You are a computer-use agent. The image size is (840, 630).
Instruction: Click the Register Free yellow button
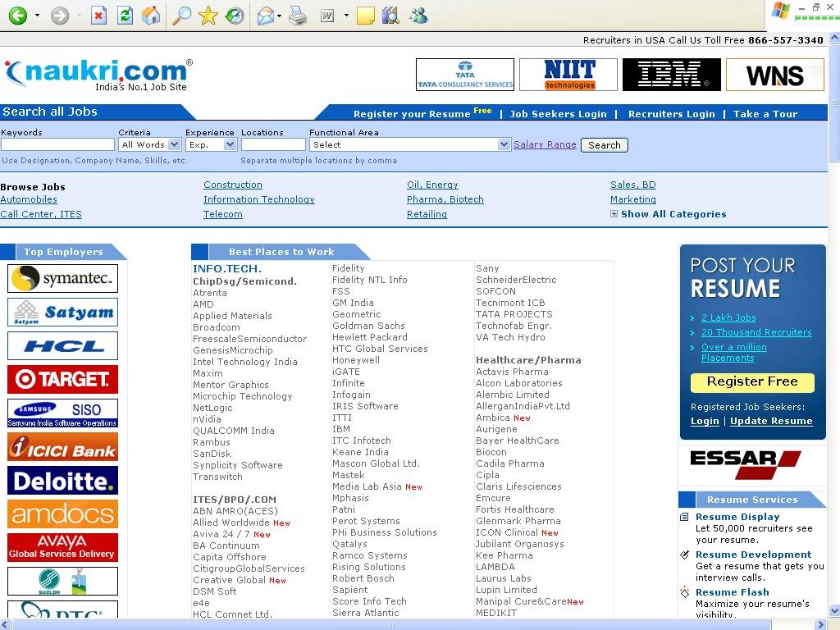752,382
